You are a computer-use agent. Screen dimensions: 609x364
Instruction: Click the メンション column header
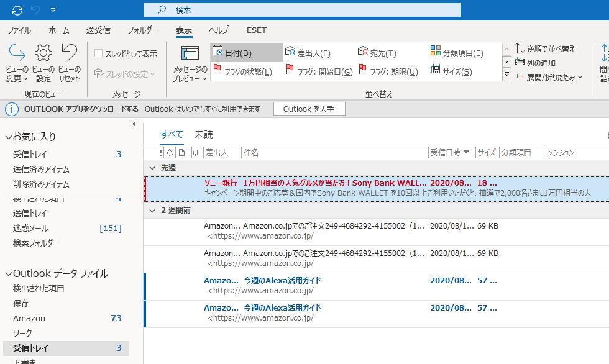click(561, 153)
